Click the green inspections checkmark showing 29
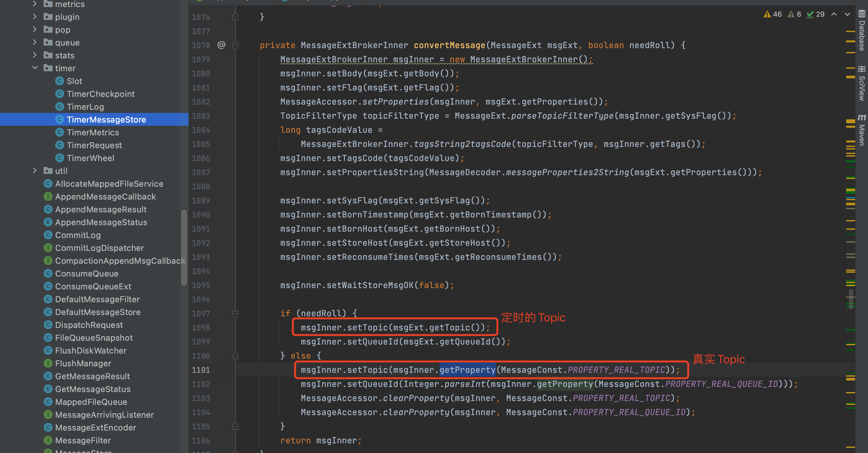This screenshot has width=868, height=453. [815, 14]
